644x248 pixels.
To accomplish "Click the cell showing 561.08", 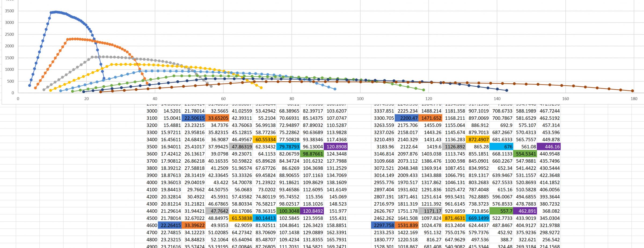I will click(525, 147).
